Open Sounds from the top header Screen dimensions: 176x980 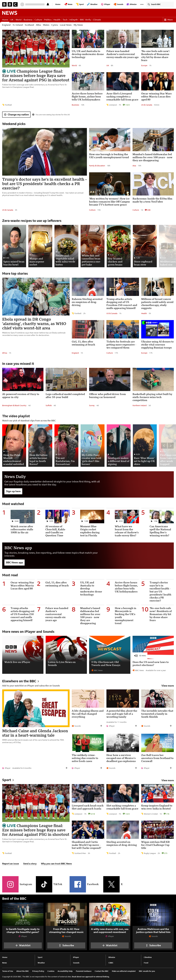pos(119,5)
